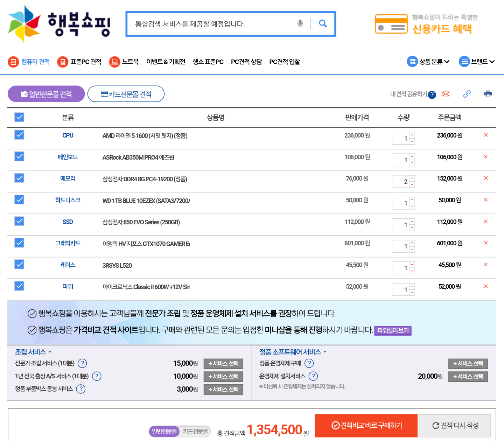
Task: Print the estimate using printer icon
Action: [x=488, y=94]
